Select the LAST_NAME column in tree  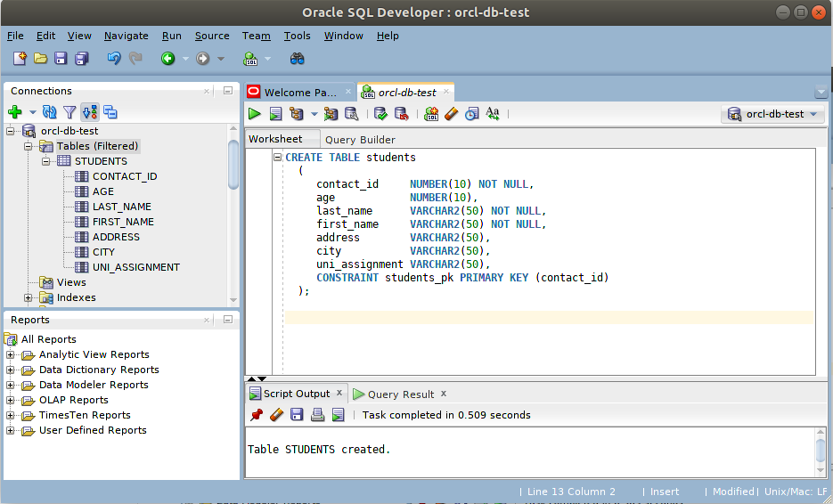click(121, 207)
